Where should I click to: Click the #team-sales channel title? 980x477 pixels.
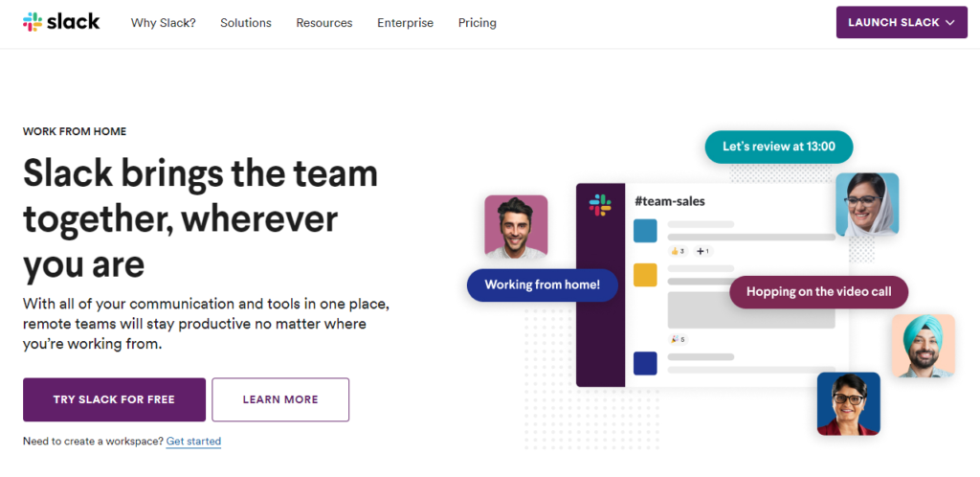(x=669, y=201)
